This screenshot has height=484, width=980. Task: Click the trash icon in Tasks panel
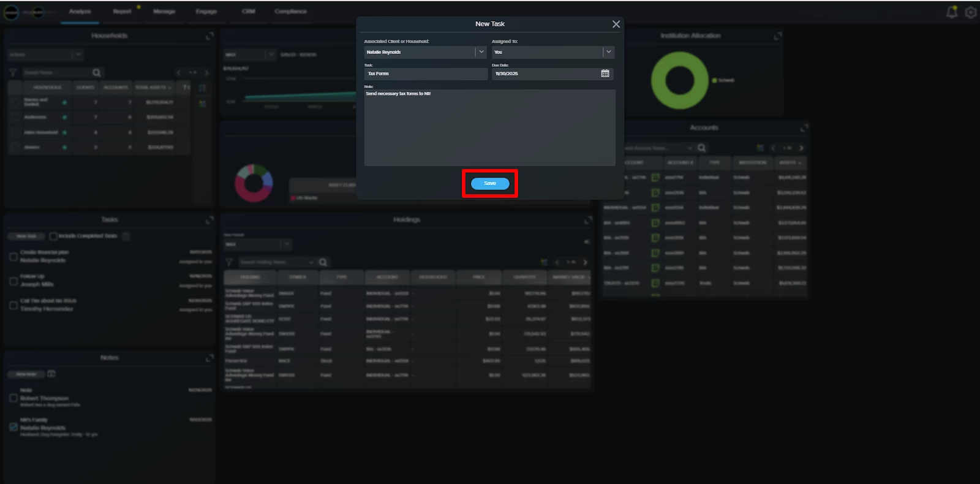pyautogui.click(x=126, y=236)
